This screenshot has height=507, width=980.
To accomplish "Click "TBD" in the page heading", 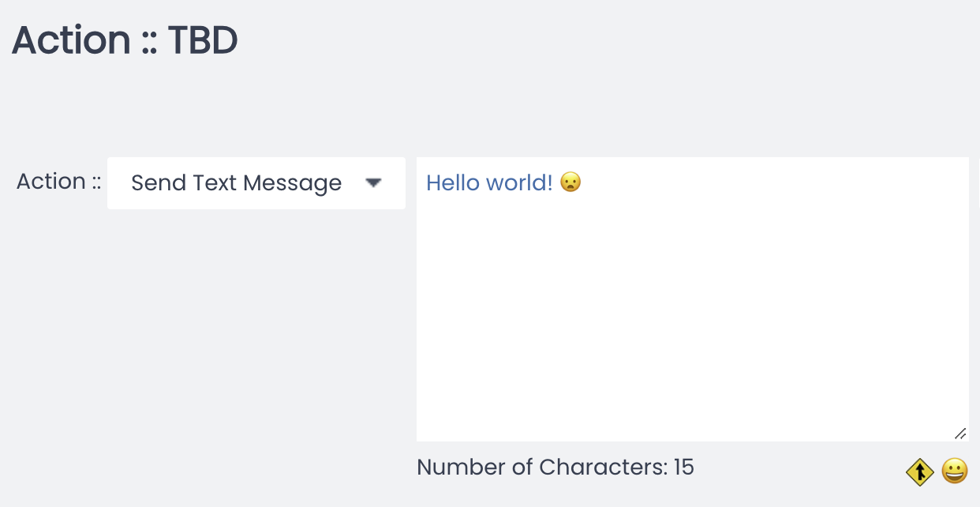I will coord(203,40).
